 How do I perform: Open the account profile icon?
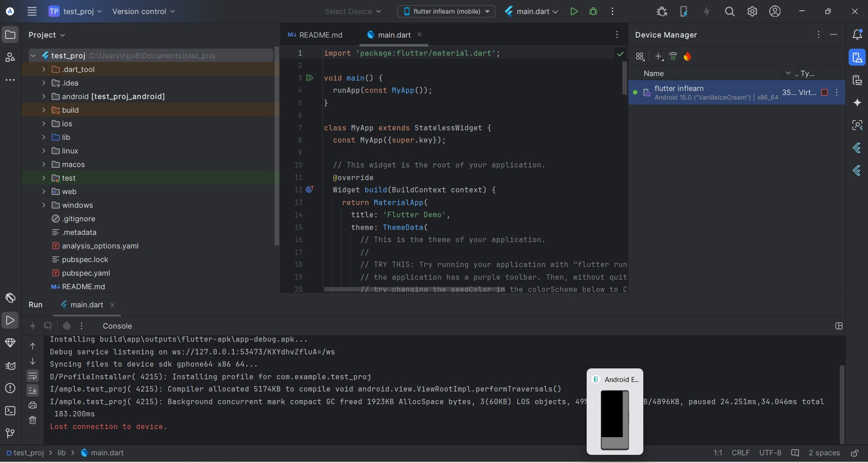(775, 12)
